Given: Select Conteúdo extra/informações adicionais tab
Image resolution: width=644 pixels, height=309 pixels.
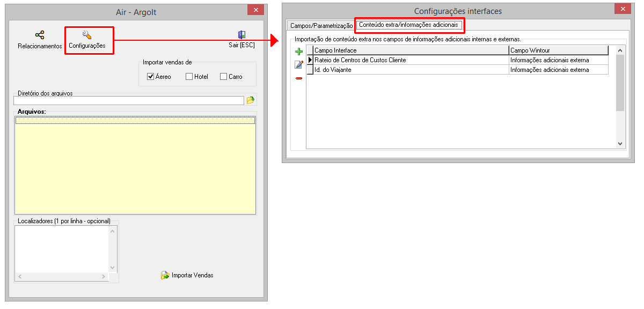Looking at the screenshot, I should (409, 25).
